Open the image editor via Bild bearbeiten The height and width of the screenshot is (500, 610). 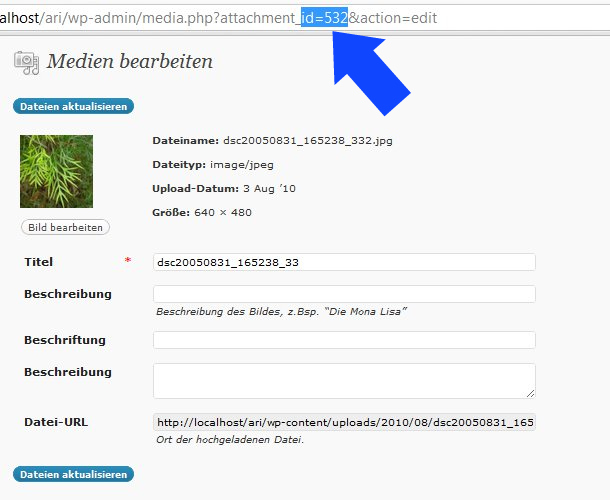(x=65, y=227)
